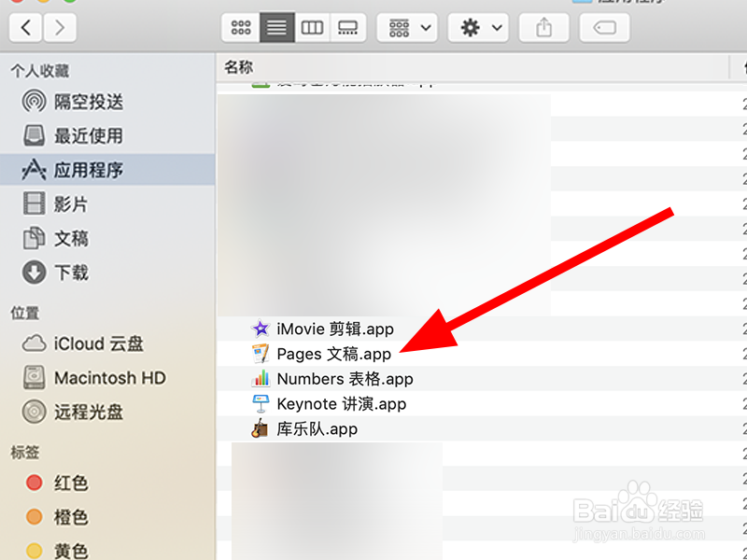
Task: Filter by 橙色 tag
Action: [107, 517]
